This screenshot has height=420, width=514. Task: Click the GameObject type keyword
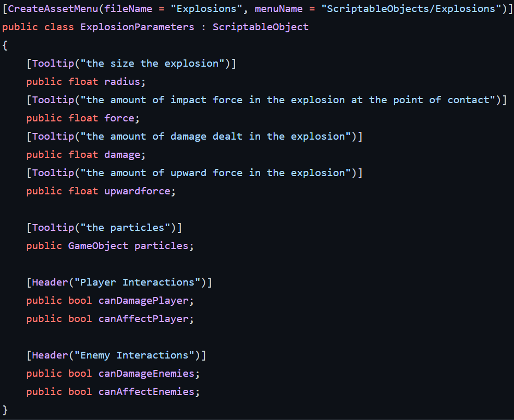(x=98, y=246)
